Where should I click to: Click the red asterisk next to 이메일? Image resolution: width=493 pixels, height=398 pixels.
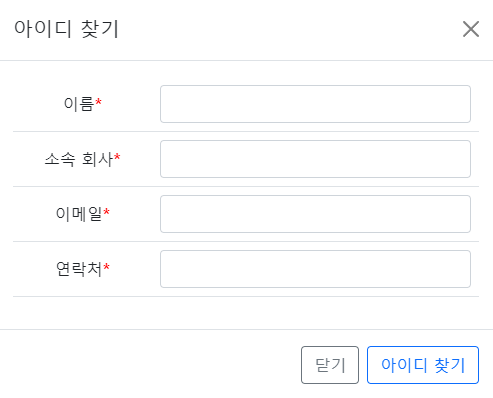[106, 211]
